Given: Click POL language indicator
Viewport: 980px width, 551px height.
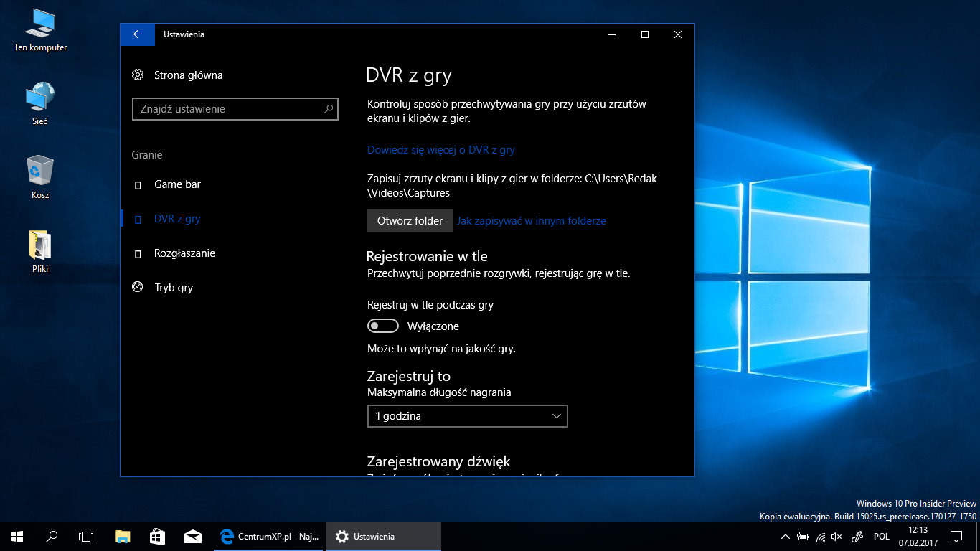Looking at the screenshot, I should [882, 537].
